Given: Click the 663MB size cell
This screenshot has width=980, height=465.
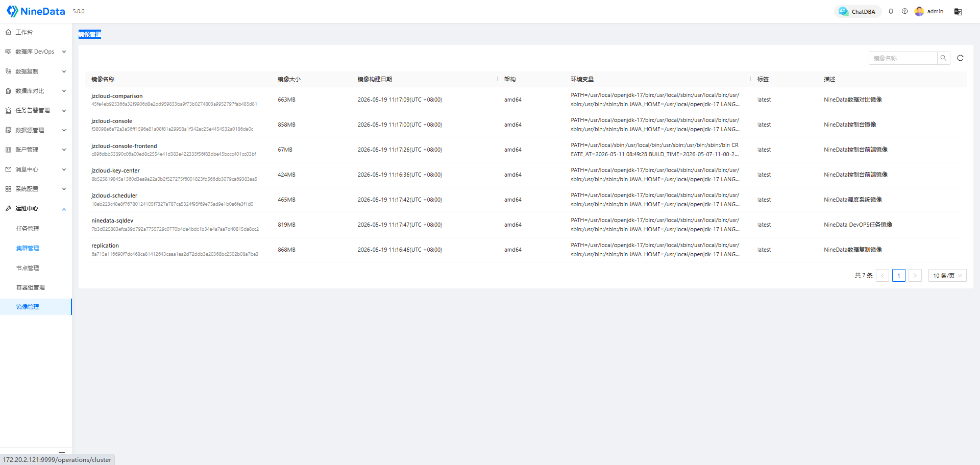Looking at the screenshot, I should (x=287, y=100).
